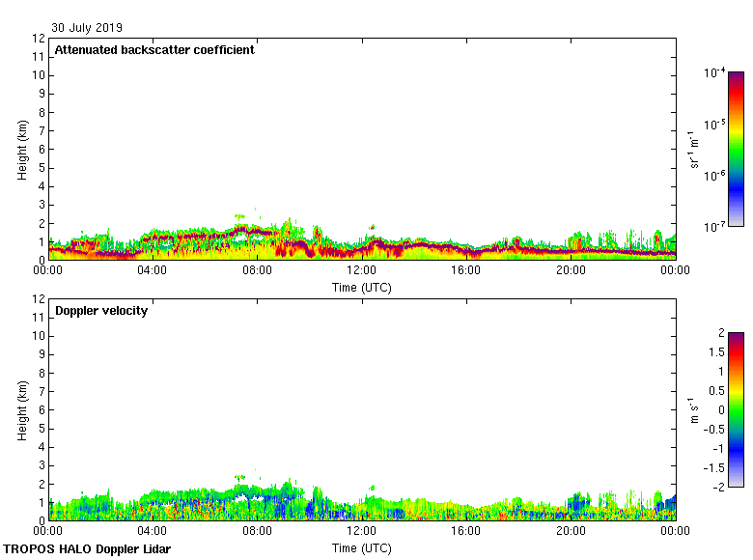This screenshot has width=753, height=560.
Task: Click the "TROPOS HALO Doppler Lidar" footer text
Action: click(x=87, y=549)
